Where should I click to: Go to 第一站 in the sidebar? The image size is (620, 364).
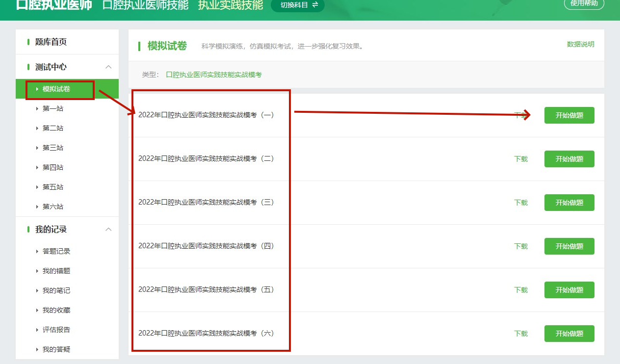(53, 109)
